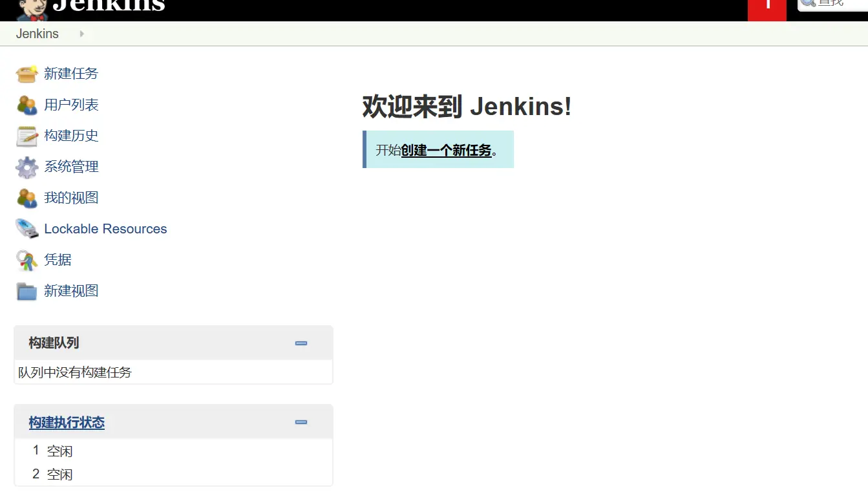Click 队列中没有构建任务 text
Image resolution: width=868 pixels, height=501 pixels.
tap(75, 372)
